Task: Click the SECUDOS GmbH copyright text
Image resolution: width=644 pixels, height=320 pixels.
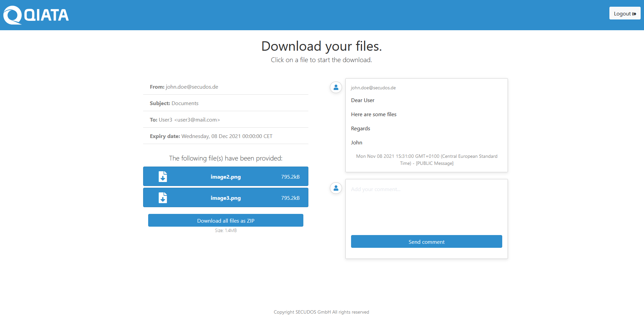Action: tap(321, 312)
